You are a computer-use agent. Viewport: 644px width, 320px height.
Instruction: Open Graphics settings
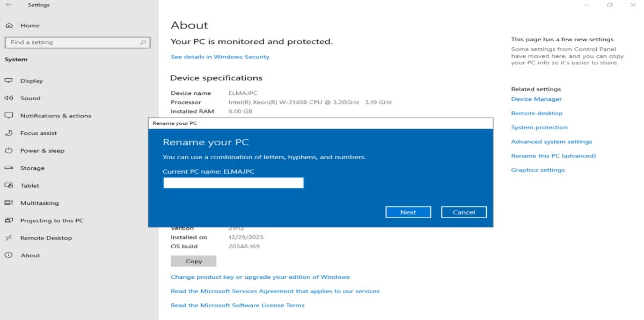tap(537, 170)
